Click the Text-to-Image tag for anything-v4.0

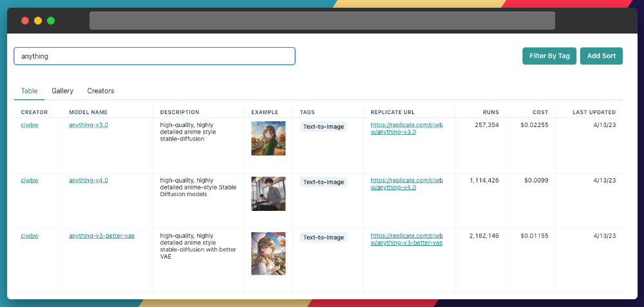(x=324, y=182)
